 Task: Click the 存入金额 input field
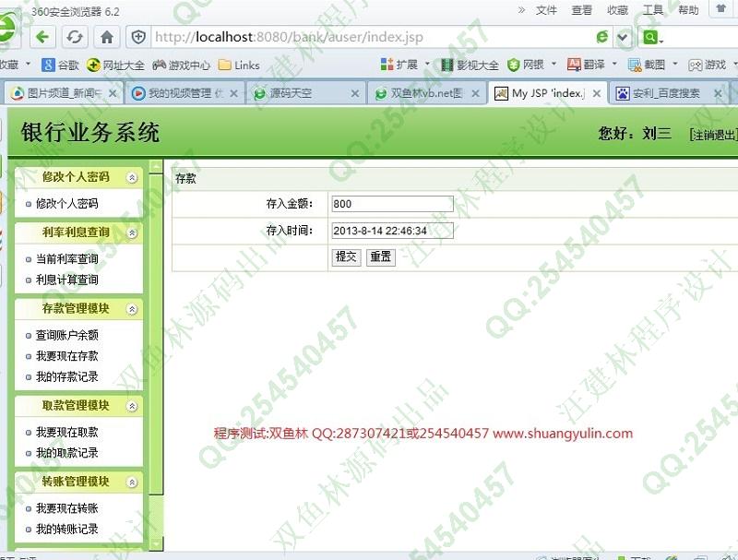point(393,204)
